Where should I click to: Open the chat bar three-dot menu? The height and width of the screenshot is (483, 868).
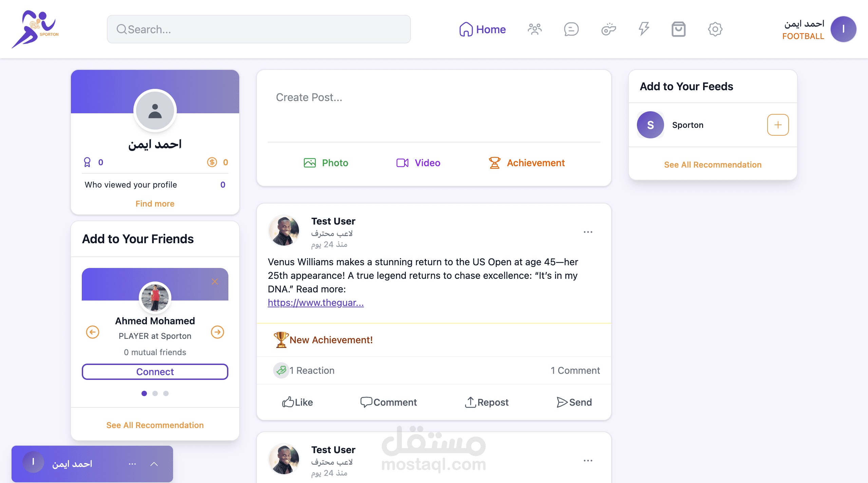[132, 464]
